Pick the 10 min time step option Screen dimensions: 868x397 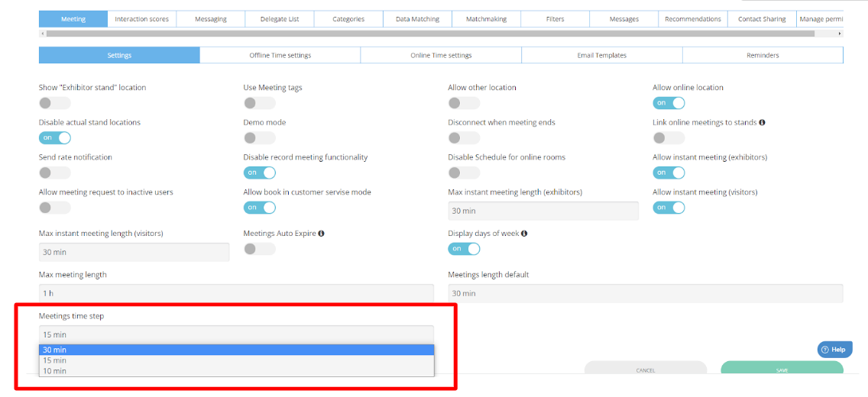(236, 370)
